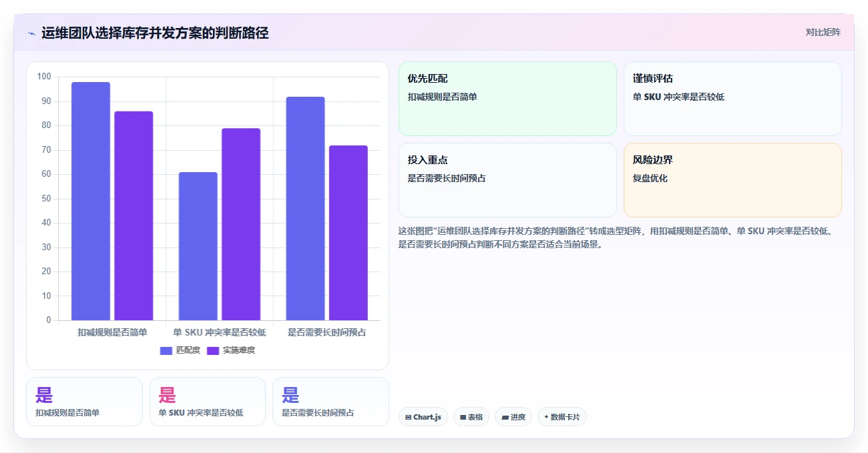
Task: Click stat card 是 for 扣减规则是否简单
Action: (84, 402)
